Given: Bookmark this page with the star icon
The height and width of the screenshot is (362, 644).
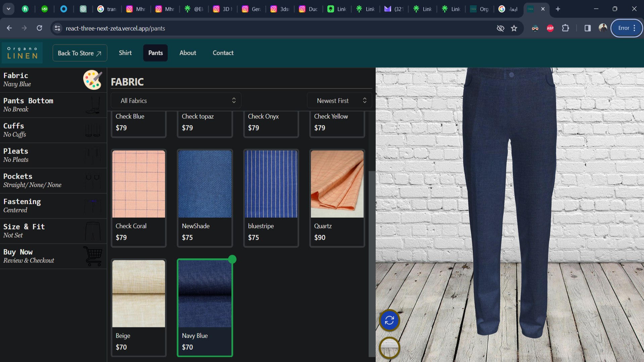Looking at the screenshot, I should (514, 28).
